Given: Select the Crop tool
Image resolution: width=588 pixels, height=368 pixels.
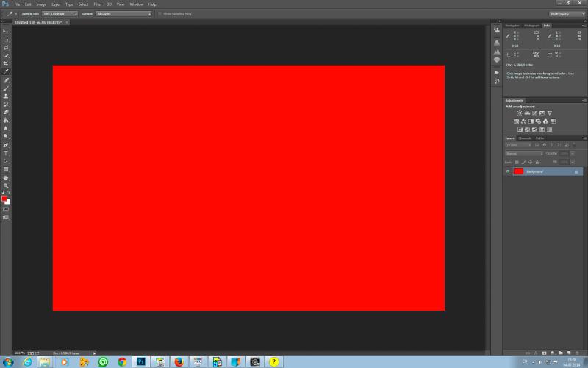Looking at the screenshot, I should (6, 63).
